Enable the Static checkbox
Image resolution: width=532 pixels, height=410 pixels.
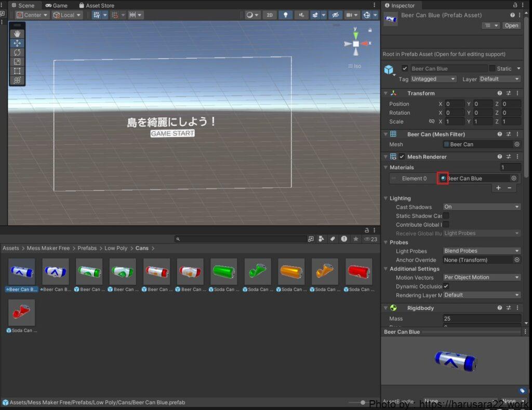(x=492, y=69)
